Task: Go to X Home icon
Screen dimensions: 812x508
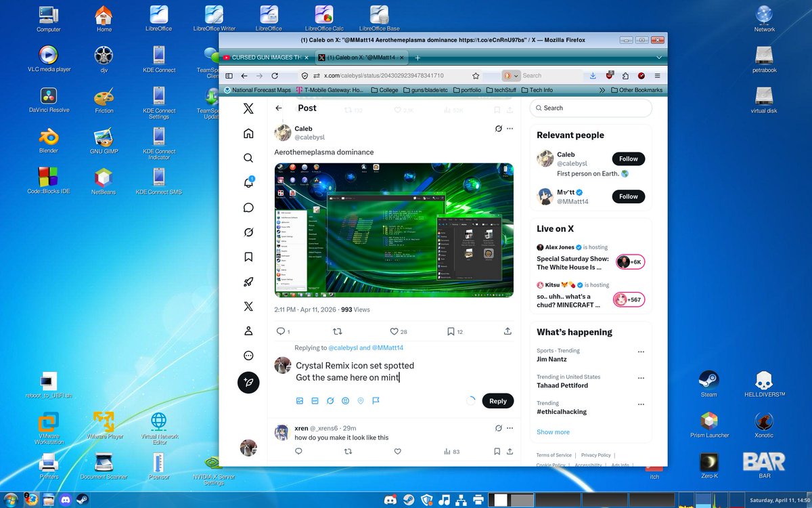Action: (248, 133)
